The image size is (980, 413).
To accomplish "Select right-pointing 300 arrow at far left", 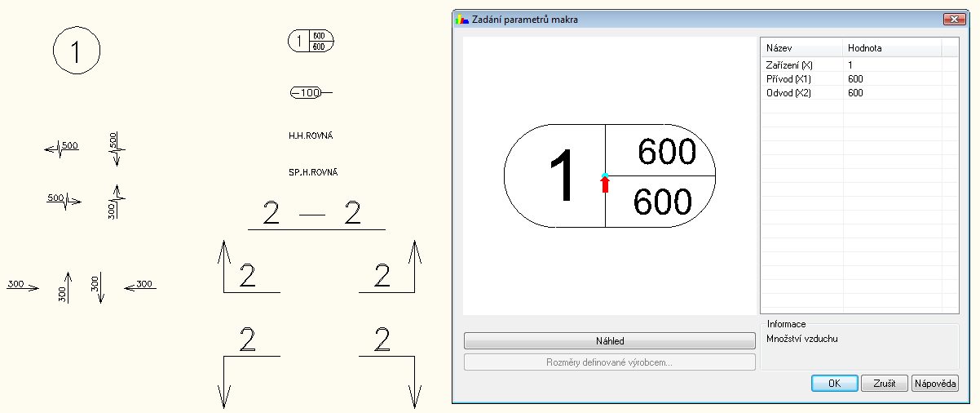I will point(23,285).
